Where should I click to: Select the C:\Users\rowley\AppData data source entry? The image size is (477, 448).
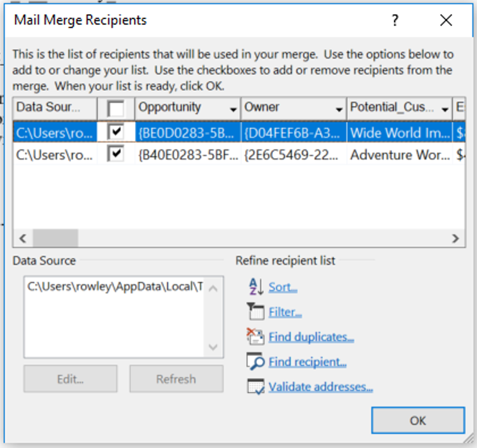point(115,286)
